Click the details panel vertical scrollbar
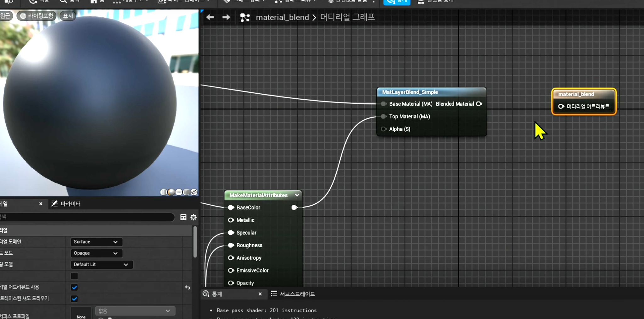This screenshot has height=319, width=644. [x=195, y=242]
